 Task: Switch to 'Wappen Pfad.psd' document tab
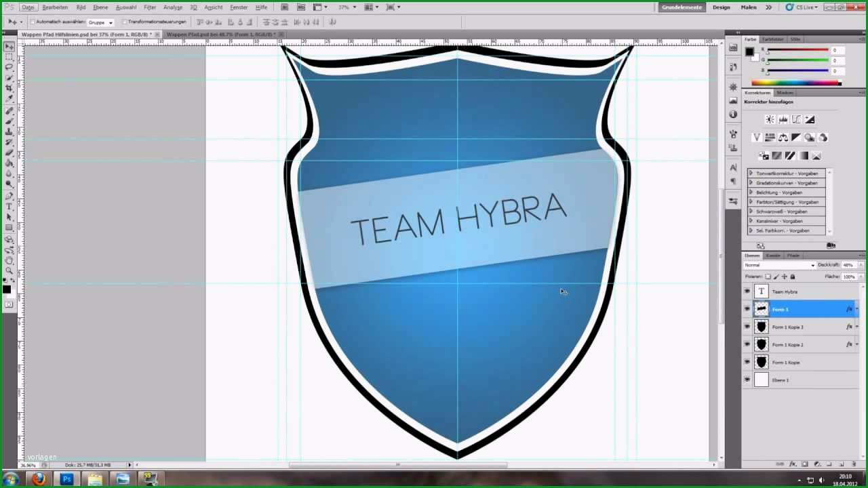[221, 34]
